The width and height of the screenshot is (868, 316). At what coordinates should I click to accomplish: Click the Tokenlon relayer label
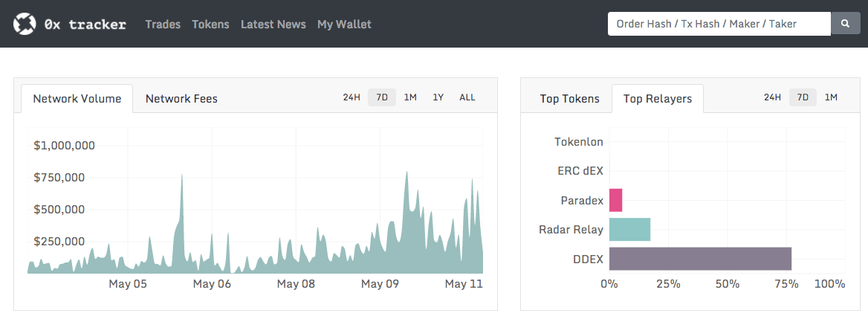[x=578, y=142]
